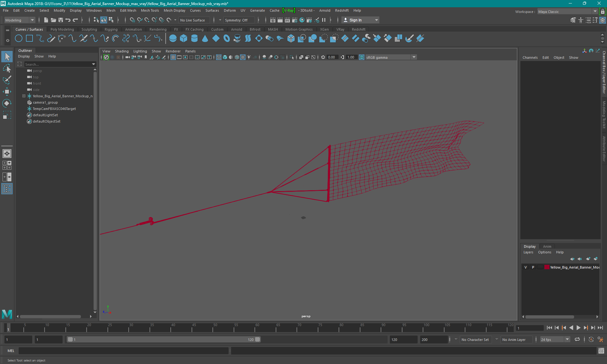Click the playback range slider end handle

(x=258, y=339)
